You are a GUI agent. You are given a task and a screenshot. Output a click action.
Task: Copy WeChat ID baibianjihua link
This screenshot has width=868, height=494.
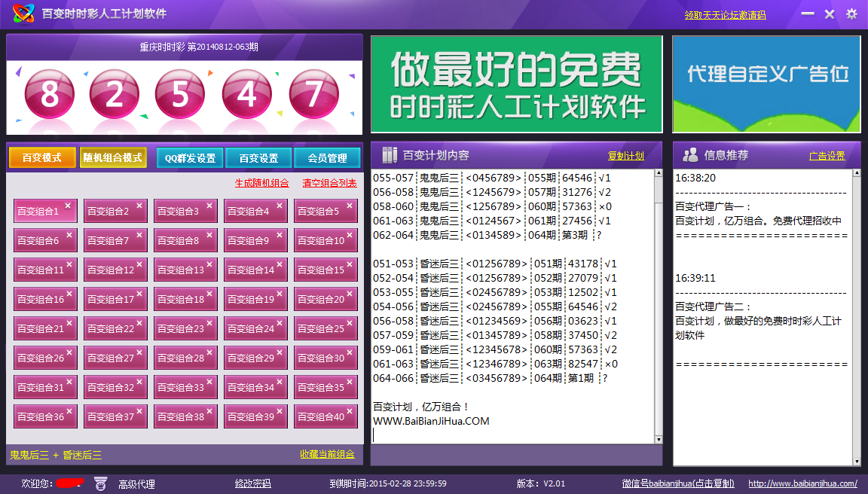pos(678,483)
